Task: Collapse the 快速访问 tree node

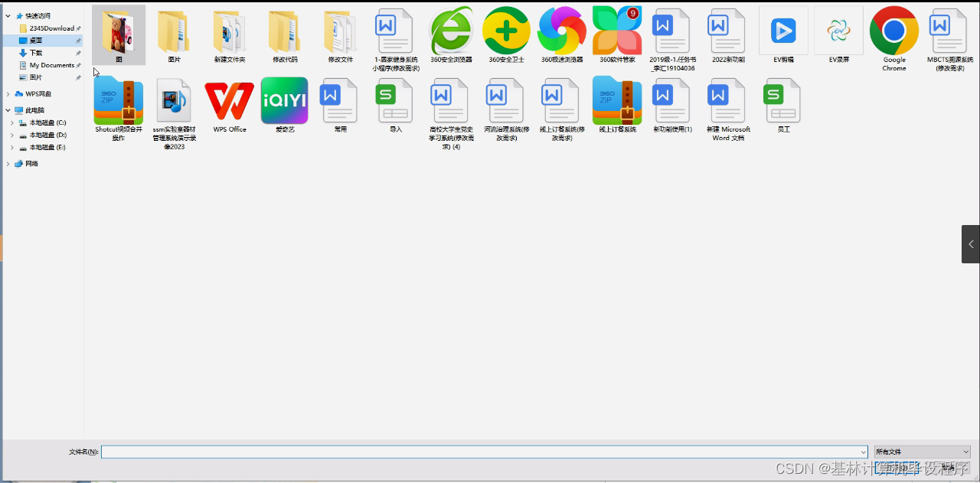Action: coord(8,16)
